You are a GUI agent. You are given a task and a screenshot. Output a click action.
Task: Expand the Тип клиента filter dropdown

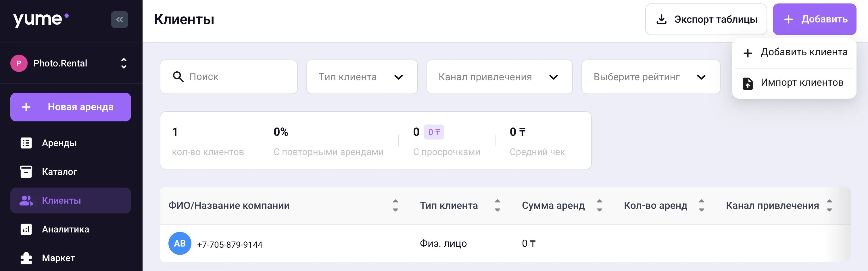coord(362,77)
